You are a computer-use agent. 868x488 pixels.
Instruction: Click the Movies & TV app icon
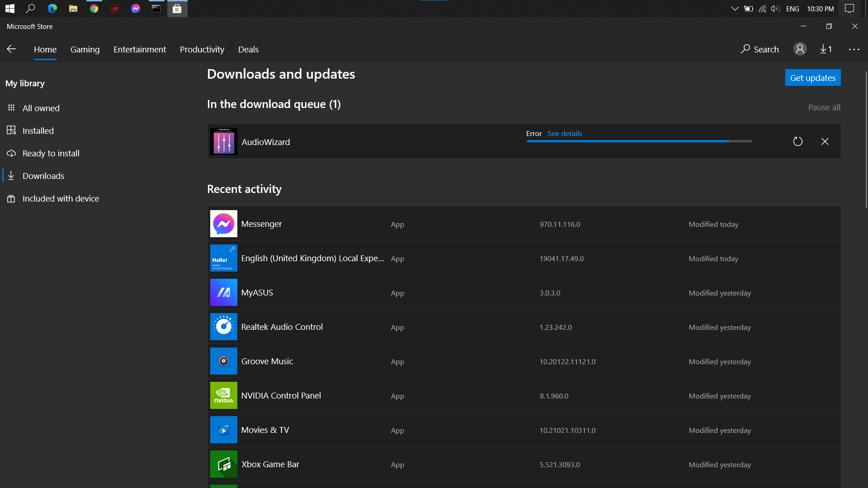point(224,430)
